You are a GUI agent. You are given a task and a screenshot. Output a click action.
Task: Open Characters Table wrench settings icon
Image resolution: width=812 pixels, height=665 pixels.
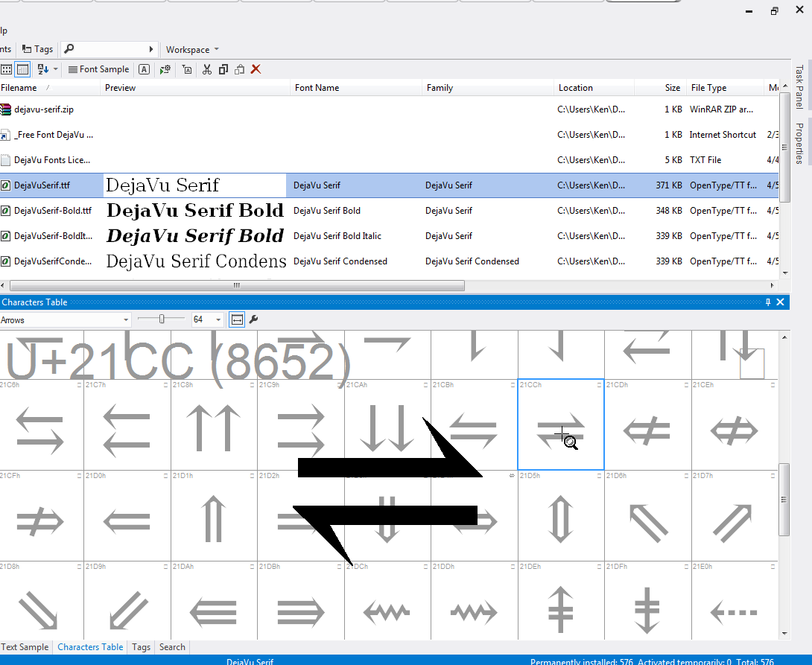(x=253, y=319)
